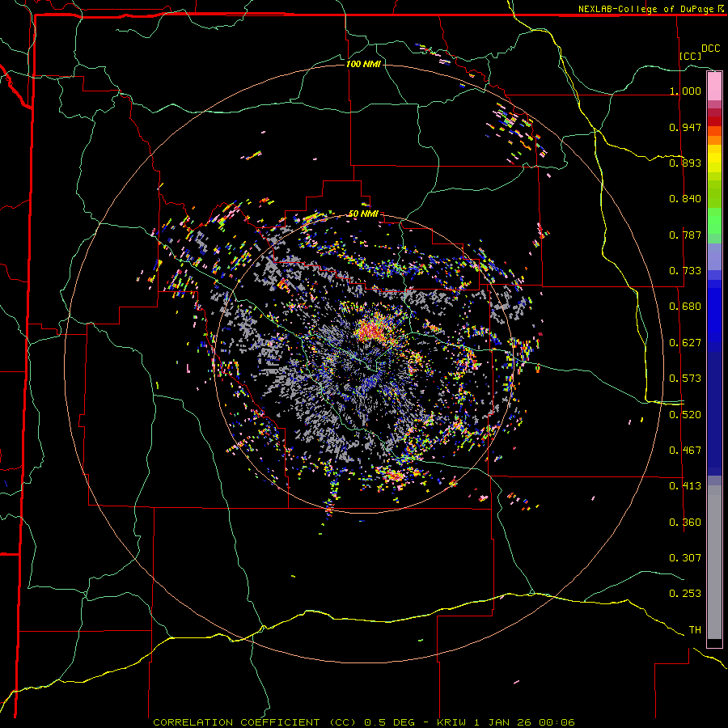This screenshot has height=728, width=728.
Task: Select the 0.840 scale label
Action: point(685,199)
